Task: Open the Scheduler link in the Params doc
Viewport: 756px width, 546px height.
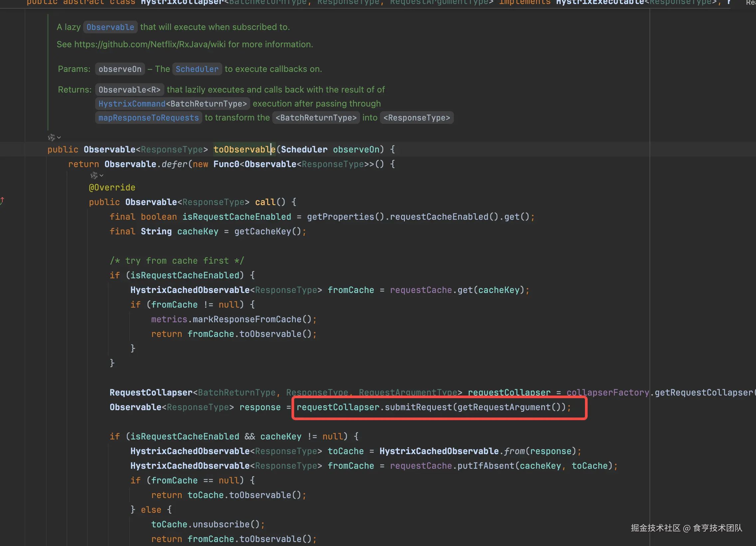Action: [x=197, y=69]
